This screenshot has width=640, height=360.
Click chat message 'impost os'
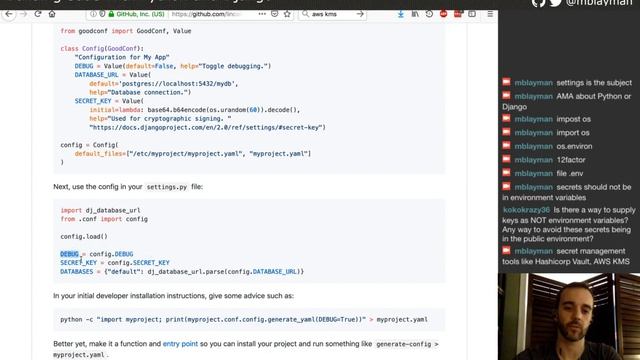[573, 119]
